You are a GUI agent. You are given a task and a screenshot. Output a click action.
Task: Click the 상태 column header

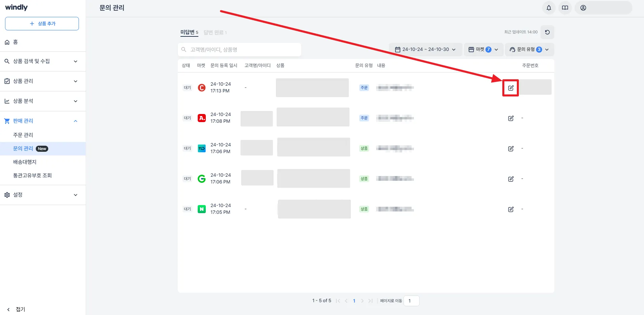point(186,65)
